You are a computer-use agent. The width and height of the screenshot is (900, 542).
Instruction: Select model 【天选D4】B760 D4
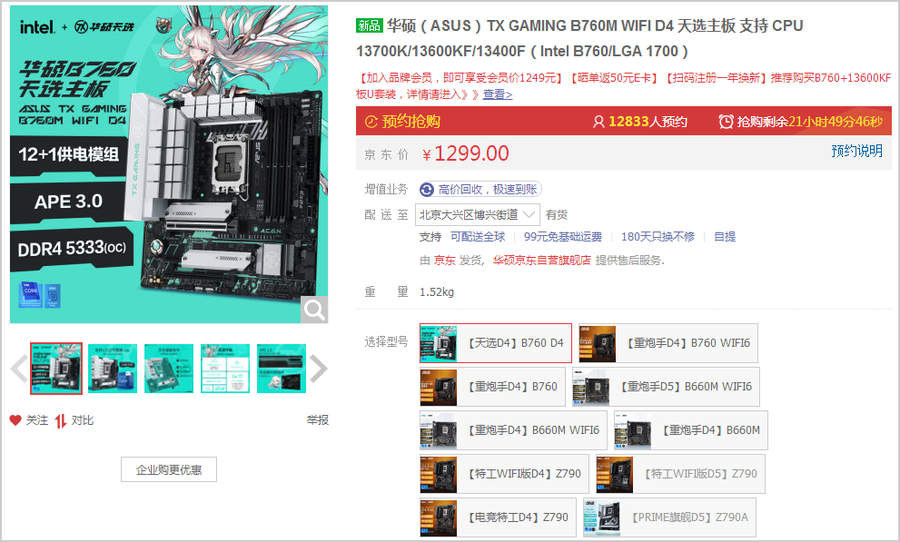[496, 343]
